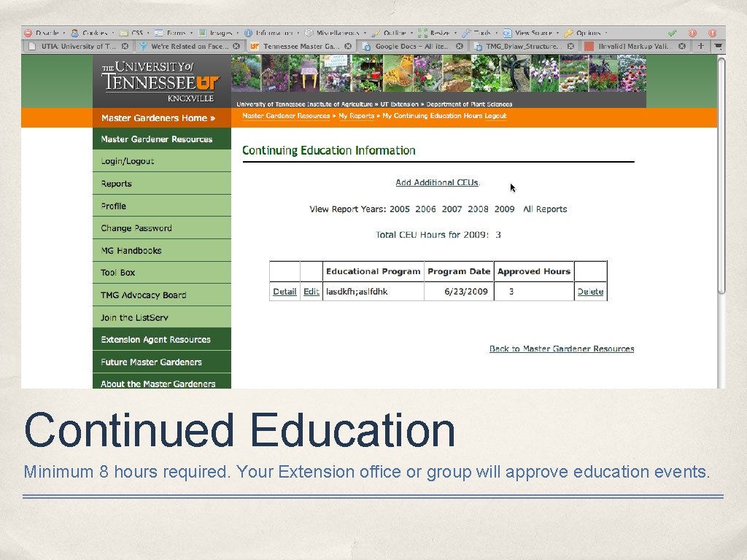Image resolution: width=747 pixels, height=560 pixels.
Task: Open Login/Logout in the sidebar
Action: tap(162, 161)
